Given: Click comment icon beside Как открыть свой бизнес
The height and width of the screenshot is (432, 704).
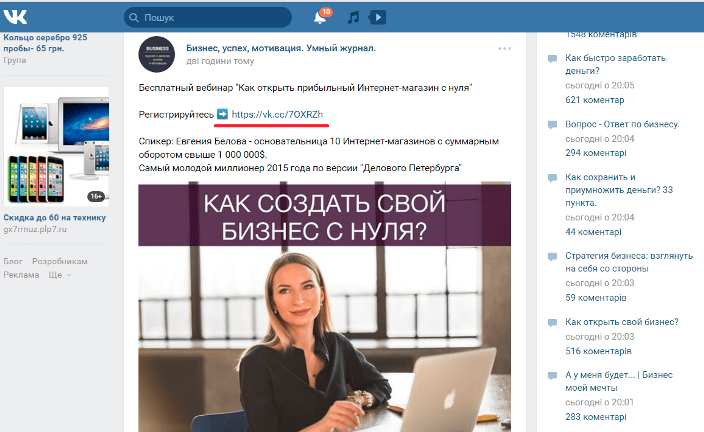Looking at the screenshot, I should [x=552, y=322].
